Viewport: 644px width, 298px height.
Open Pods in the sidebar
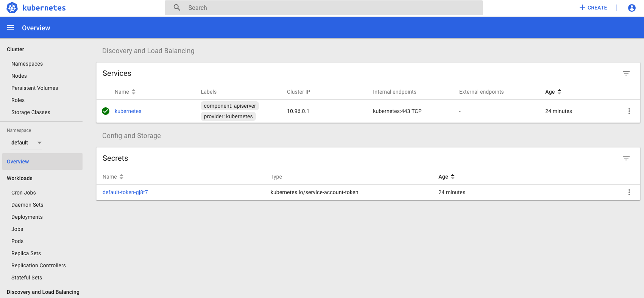pos(17,241)
